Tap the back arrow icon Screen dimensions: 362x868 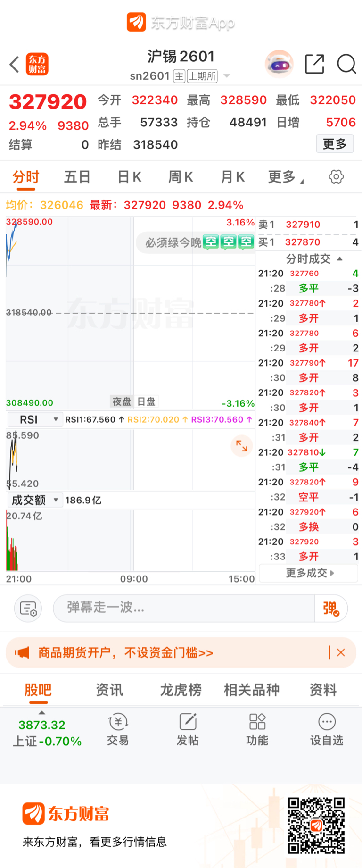click(x=15, y=64)
